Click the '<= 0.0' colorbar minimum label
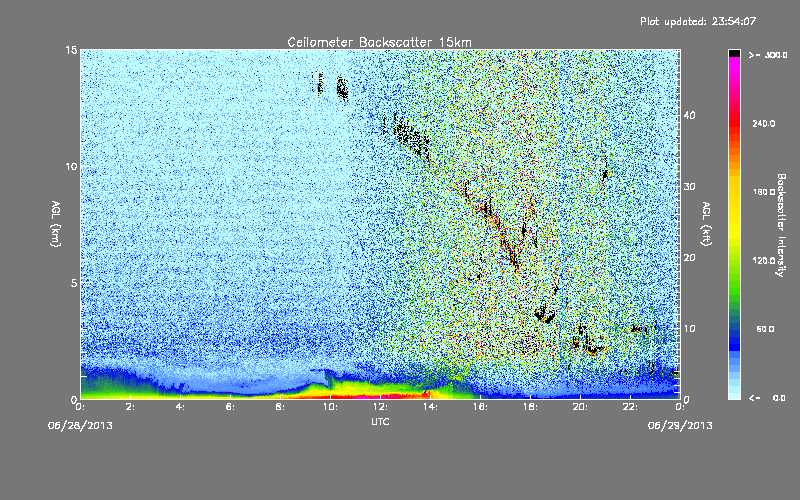Screen dimensions: 800x500 [x=767, y=398]
